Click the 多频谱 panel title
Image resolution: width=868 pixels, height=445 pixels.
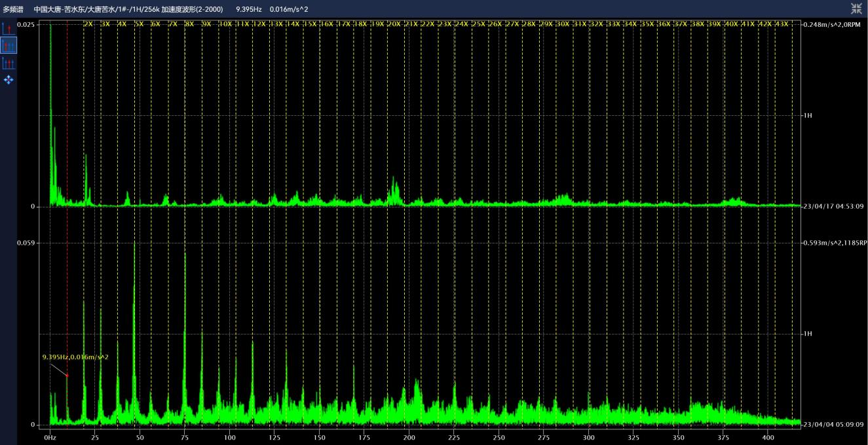pyautogui.click(x=13, y=9)
